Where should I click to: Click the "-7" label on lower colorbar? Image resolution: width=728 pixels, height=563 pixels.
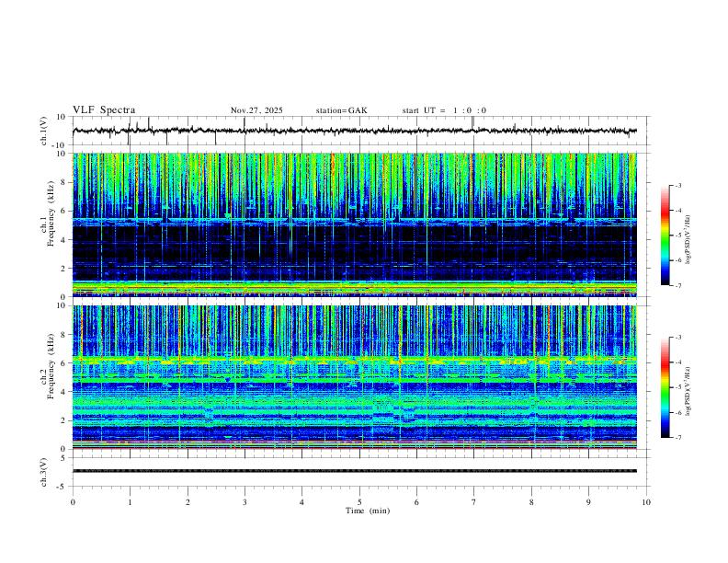(x=677, y=438)
